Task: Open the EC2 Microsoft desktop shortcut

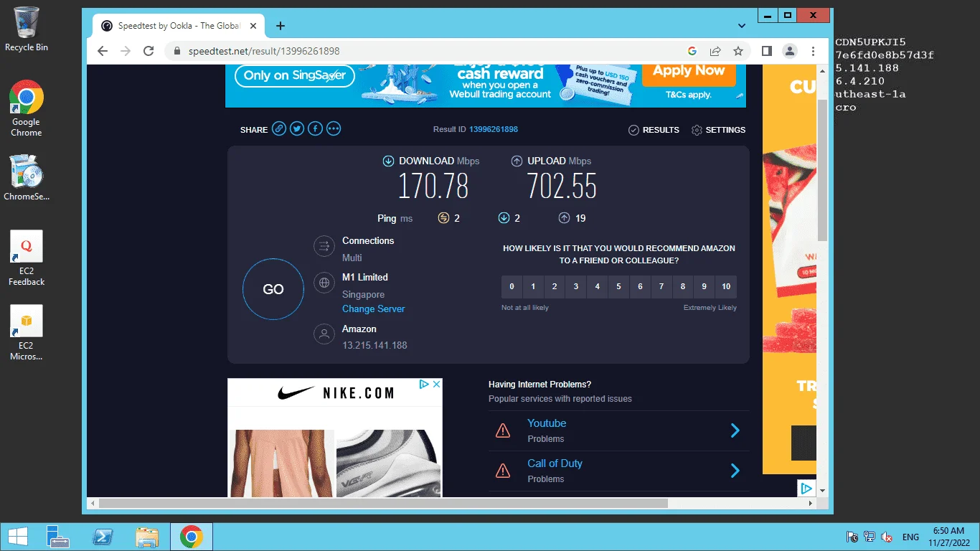Action: 27,333
